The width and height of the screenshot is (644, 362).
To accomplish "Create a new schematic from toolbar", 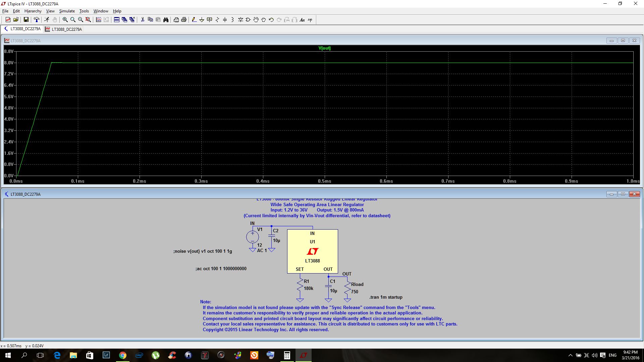I will tap(8, 20).
